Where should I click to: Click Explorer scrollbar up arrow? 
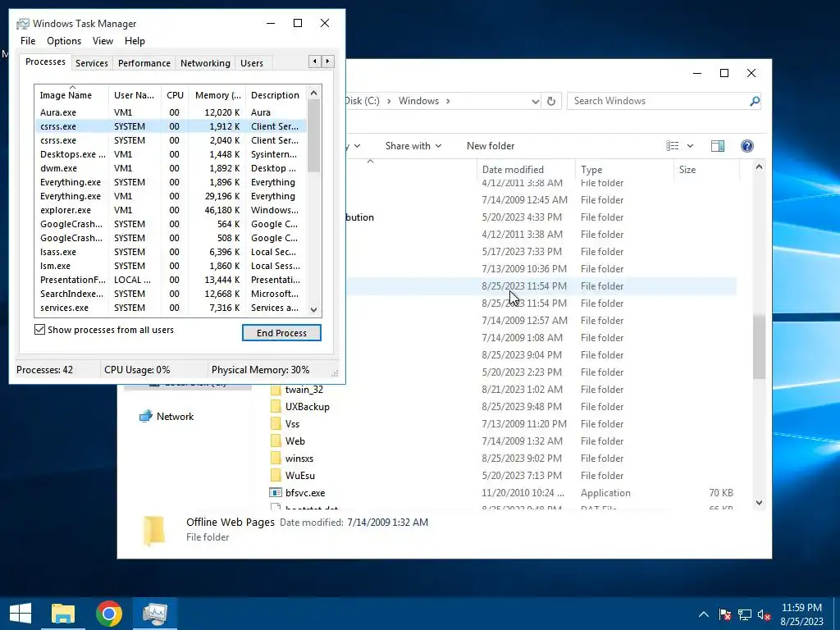pyautogui.click(x=759, y=167)
